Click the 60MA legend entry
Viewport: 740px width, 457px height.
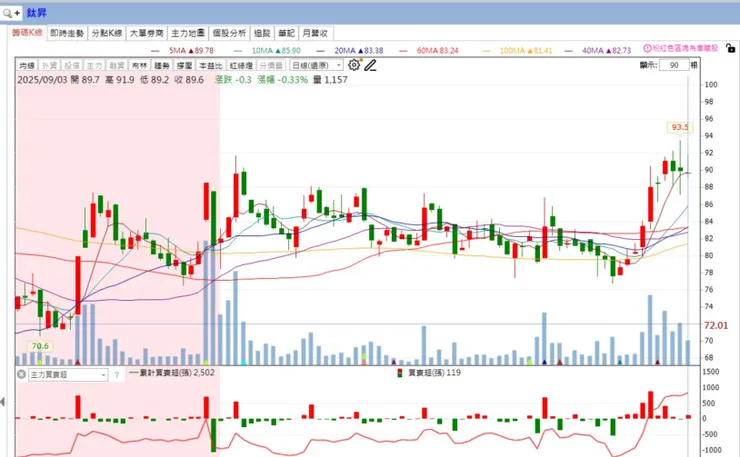pos(429,50)
